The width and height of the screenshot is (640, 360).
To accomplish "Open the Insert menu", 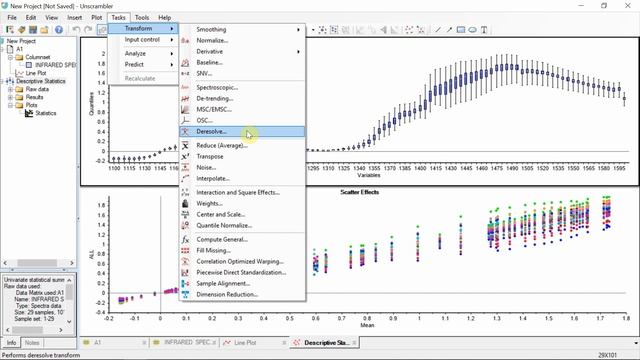I will pos(74,18).
